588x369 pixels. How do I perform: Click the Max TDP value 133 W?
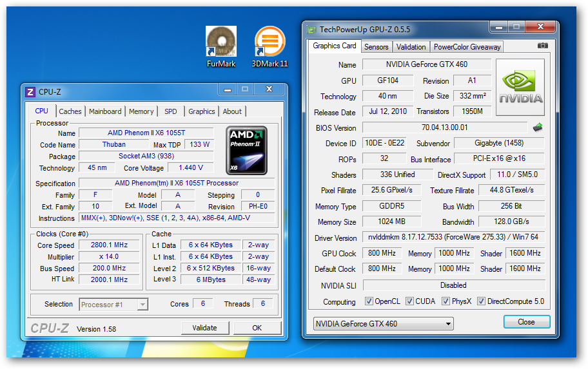pos(199,144)
